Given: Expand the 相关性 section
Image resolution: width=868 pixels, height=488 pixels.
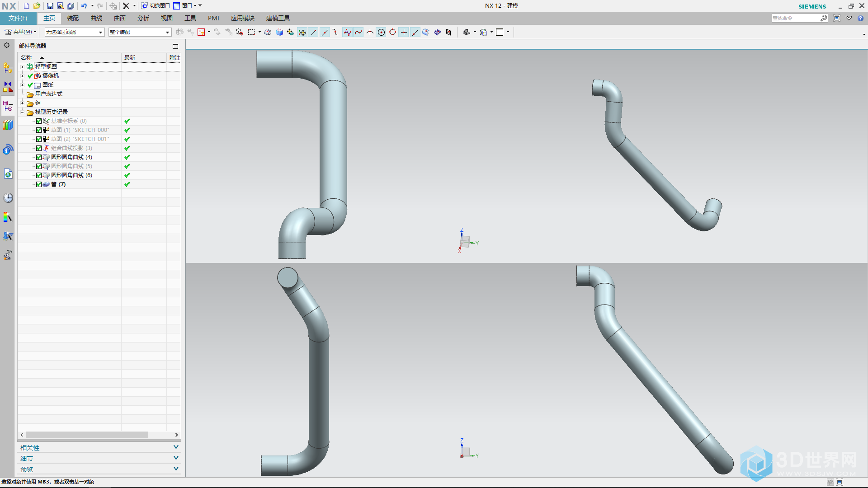Looking at the screenshot, I should point(99,447).
